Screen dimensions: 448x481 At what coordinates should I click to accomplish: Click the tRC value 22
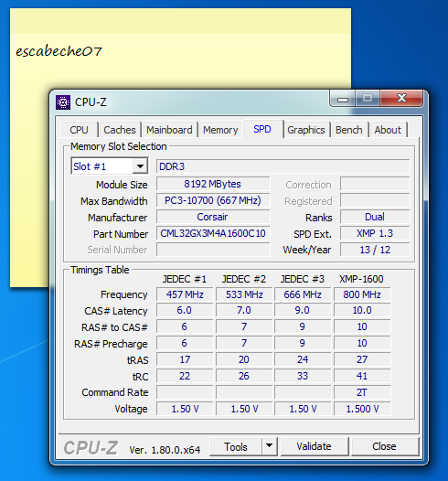pos(185,376)
